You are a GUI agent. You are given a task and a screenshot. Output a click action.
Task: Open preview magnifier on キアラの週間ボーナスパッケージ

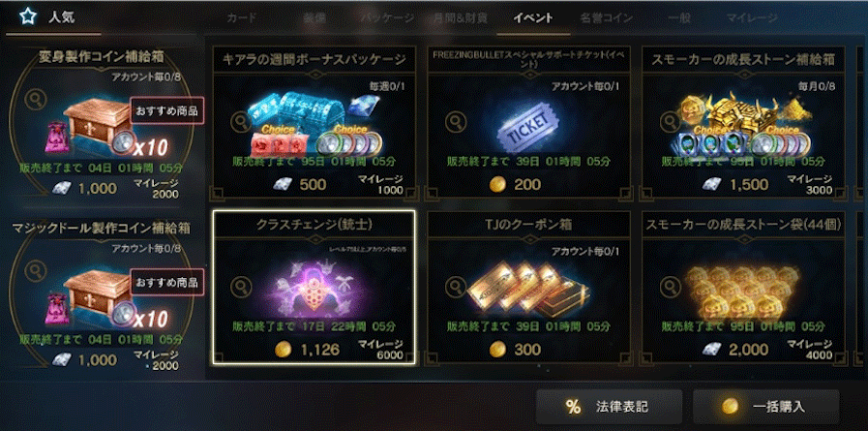[x=240, y=120]
